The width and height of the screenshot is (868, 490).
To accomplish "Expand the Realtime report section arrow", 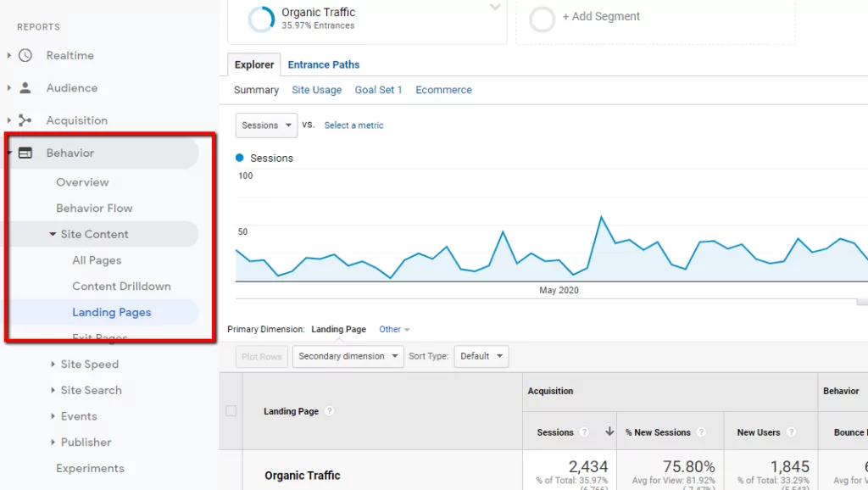I will [x=8, y=55].
